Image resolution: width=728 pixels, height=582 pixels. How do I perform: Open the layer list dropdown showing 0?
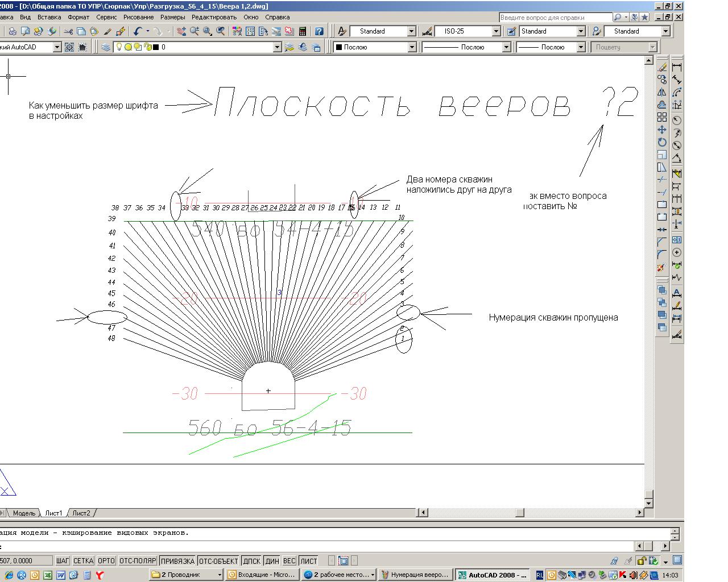pyautogui.click(x=278, y=47)
